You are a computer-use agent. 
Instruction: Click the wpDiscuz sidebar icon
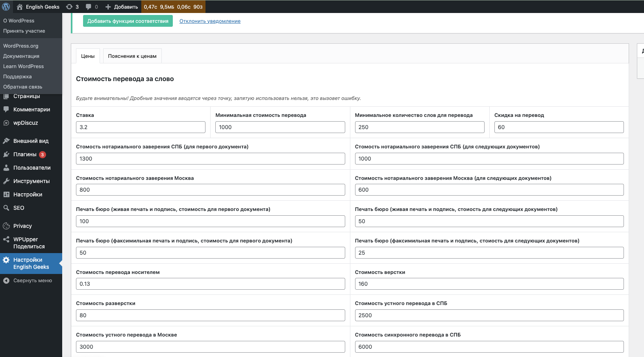(x=6, y=123)
